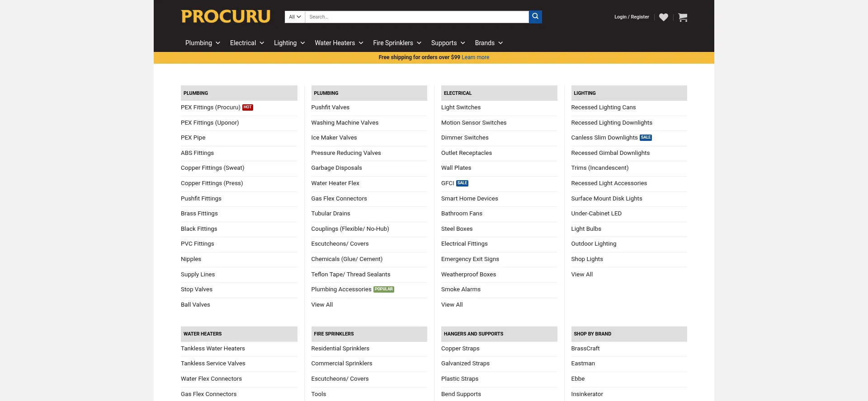The height and width of the screenshot is (401, 868).
Task: Open Recessed Lighting Cans
Action: (x=604, y=107)
